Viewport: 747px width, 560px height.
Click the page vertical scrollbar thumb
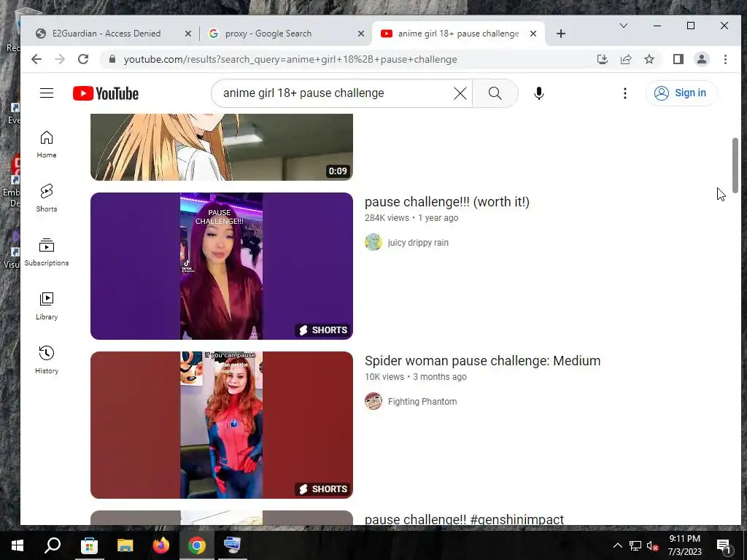pyautogui.click(x=735, y=166)
